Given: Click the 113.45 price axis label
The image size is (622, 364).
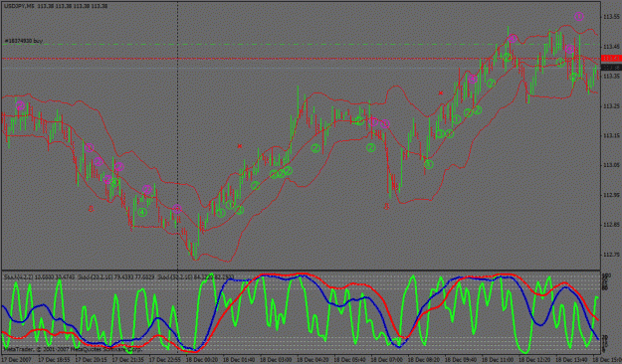Looking at the screenshot, I should (611, 47).
